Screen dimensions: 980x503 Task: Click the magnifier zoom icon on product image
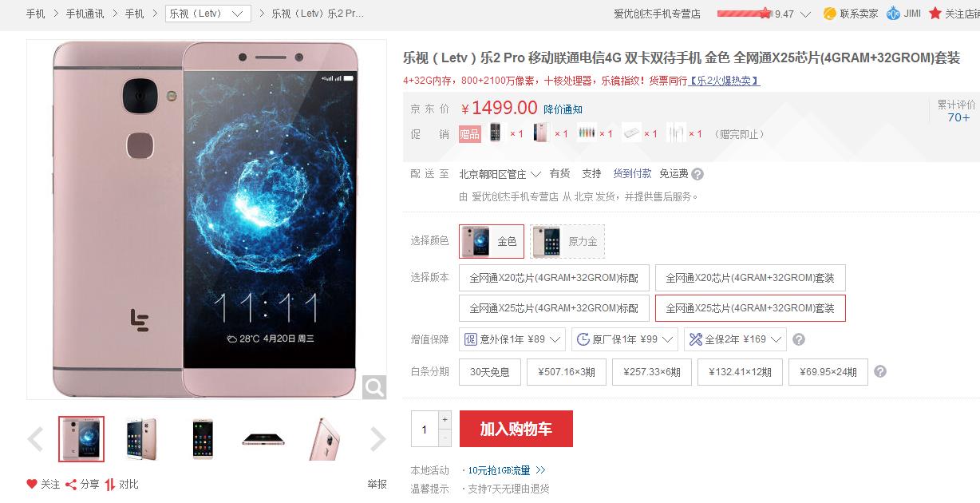tap(374, 387)
